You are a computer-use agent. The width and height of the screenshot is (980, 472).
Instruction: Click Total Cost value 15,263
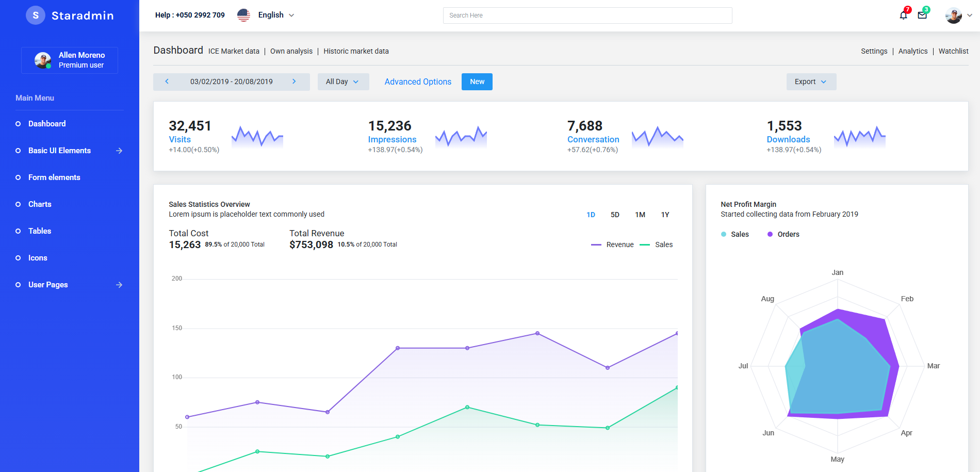(185, 245)
